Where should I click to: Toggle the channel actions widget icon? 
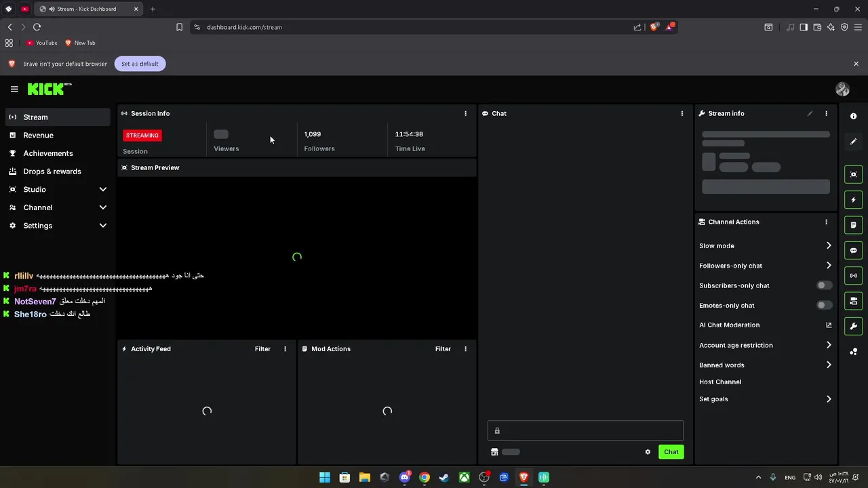[853, 301]
